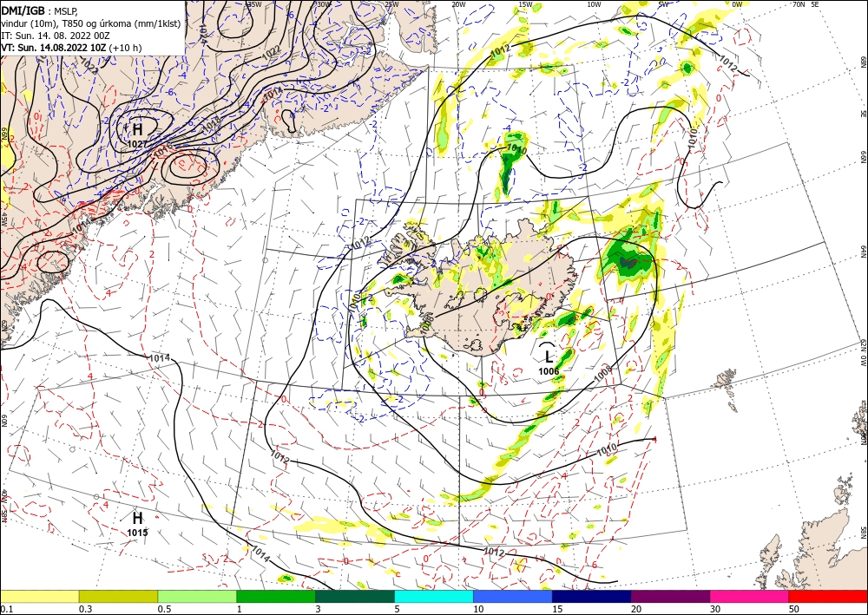868x615 pixels.
Task: Click the '1015' high pressure value
Action: click(137, 533)
